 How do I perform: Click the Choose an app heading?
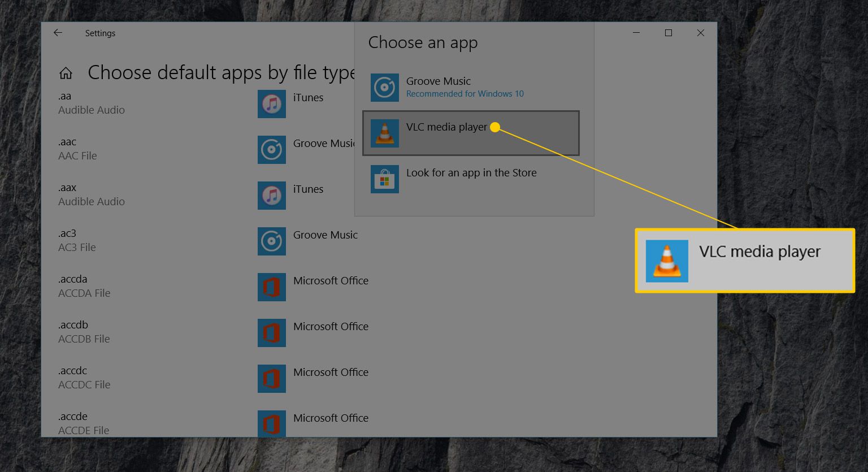[423, 43]
